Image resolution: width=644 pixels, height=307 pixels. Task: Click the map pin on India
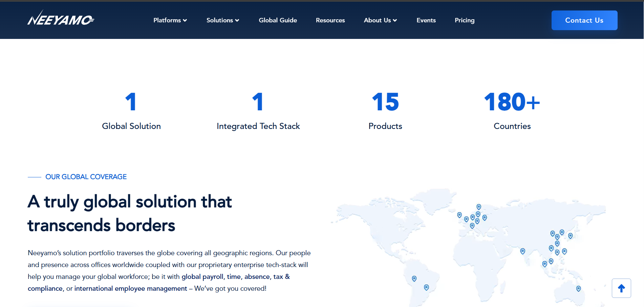tap(523, 251)
